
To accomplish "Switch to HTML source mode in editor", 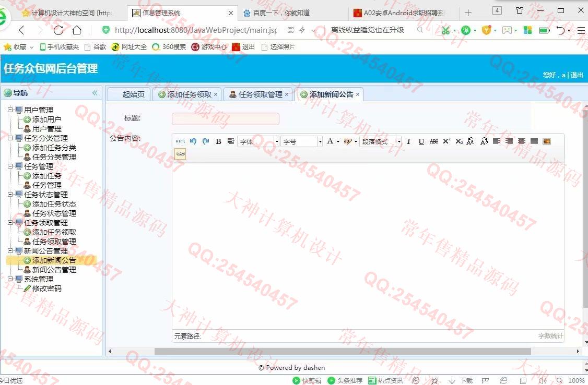I will (180, 141).
